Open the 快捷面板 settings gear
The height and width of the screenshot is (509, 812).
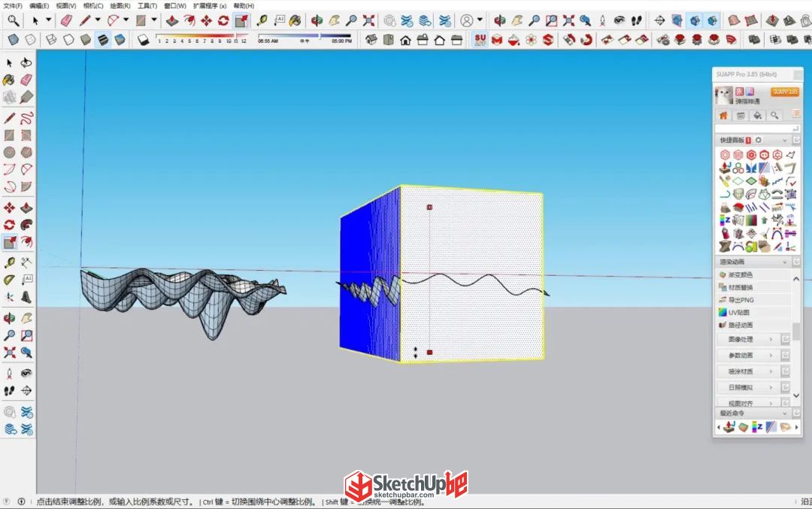coord(759,141)
